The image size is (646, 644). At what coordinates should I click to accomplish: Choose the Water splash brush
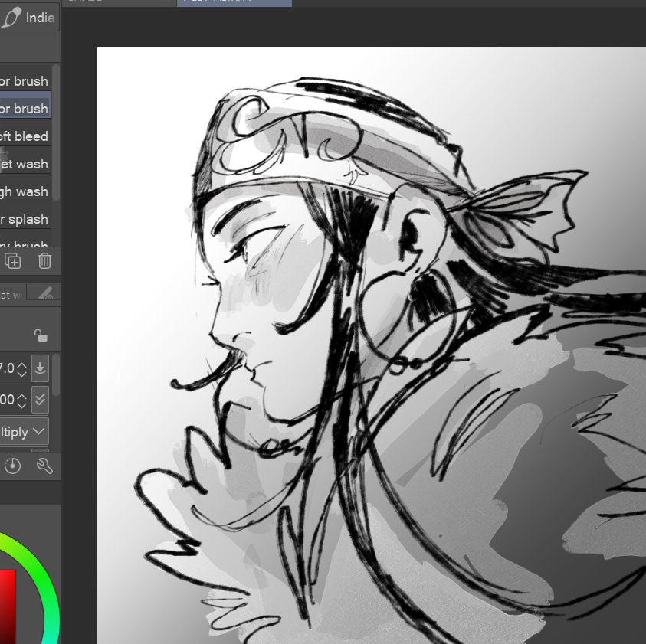click(x=25, y=219)
